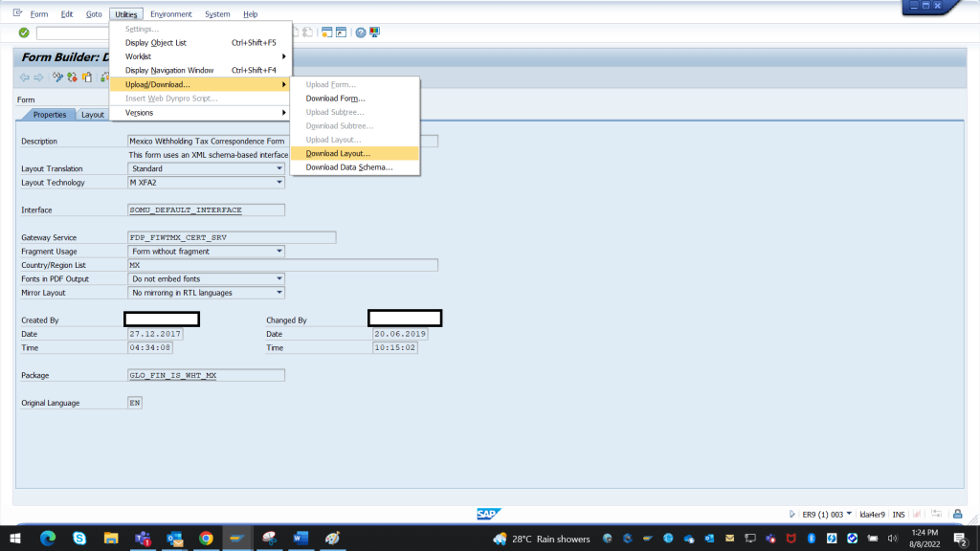Click the Gateway Service field
Screen dimensions: 980x551
232,237
